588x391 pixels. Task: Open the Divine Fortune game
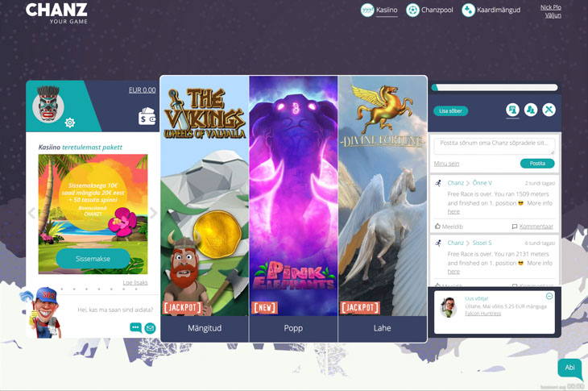click(383, 196)
